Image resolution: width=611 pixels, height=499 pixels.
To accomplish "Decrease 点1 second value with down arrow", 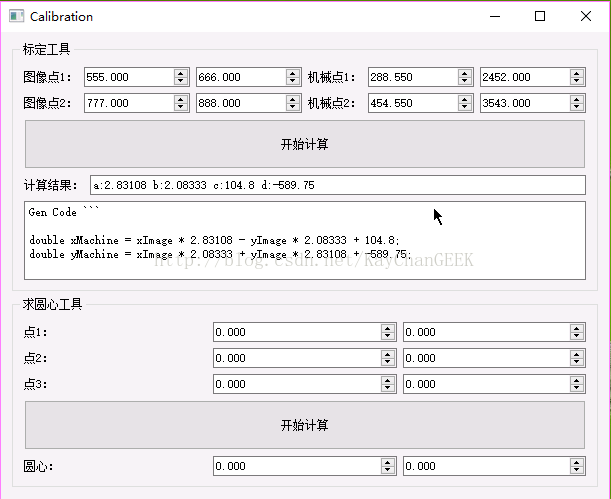I will [577, 336].
